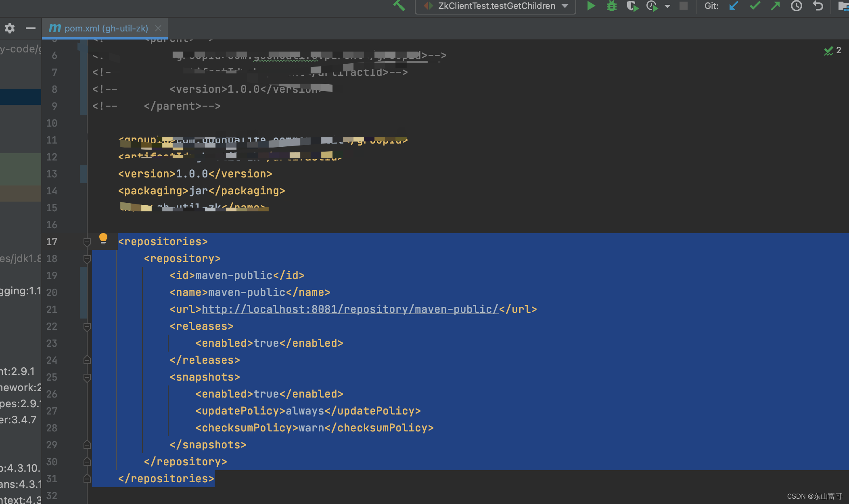
Task: Fold at closing repository tag line 30
Action: click(87, 462)
